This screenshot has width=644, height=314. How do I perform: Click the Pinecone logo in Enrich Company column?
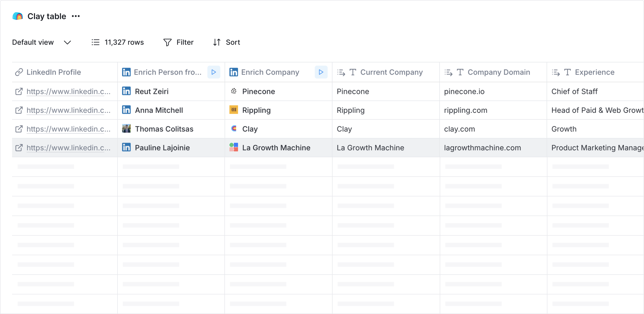click(234, 91)
